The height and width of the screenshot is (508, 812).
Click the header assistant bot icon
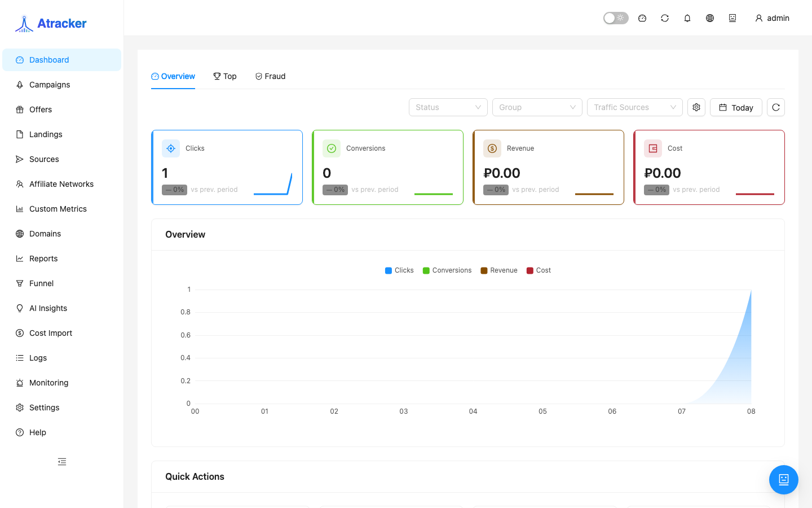[732, 18]
